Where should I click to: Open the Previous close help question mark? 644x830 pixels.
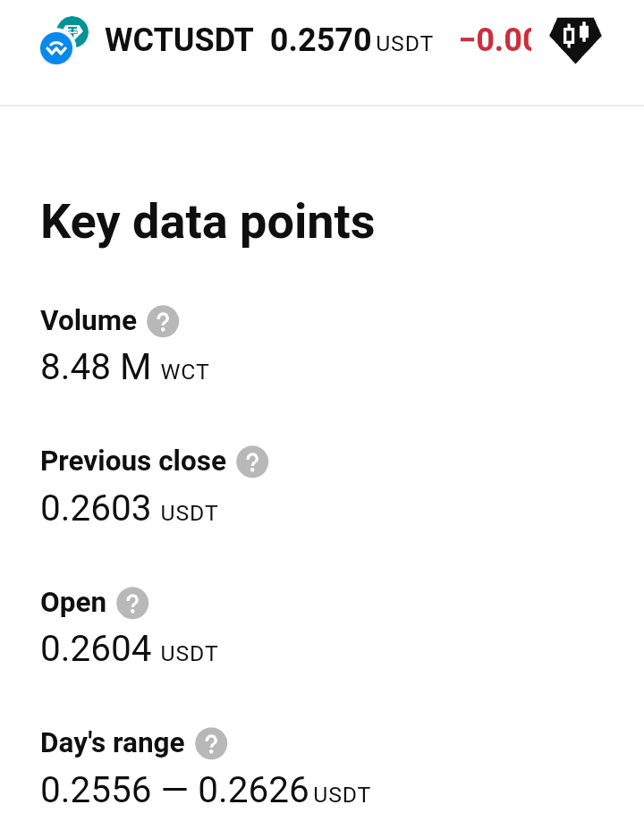coord(252,462)
